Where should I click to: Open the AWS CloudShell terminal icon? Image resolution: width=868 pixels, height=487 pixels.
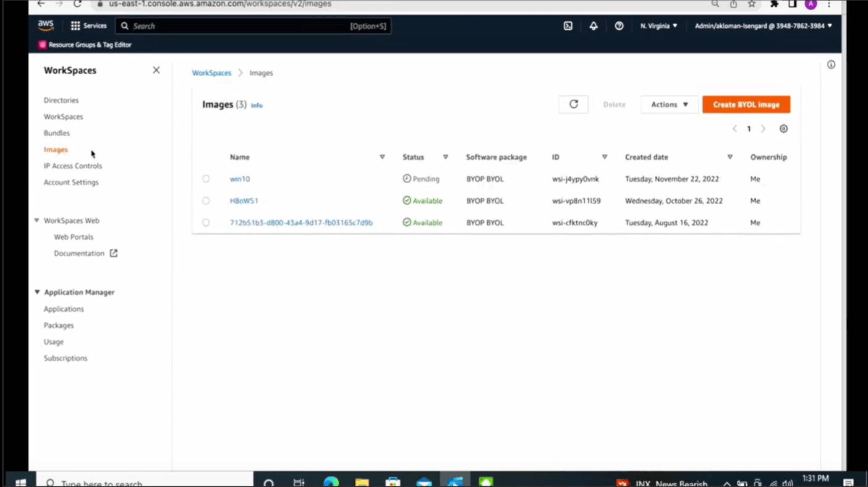pyautogui.click(x=568, y=26)
